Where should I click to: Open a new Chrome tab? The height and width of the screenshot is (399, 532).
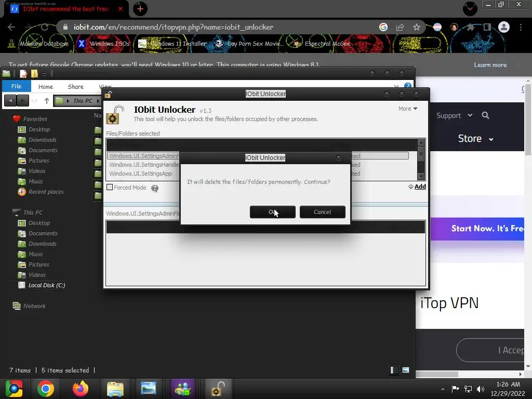coord(140,9)
